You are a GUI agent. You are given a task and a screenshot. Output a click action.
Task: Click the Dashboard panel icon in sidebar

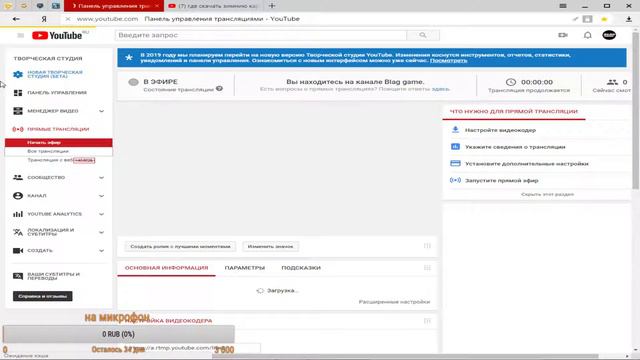[18, 93]
